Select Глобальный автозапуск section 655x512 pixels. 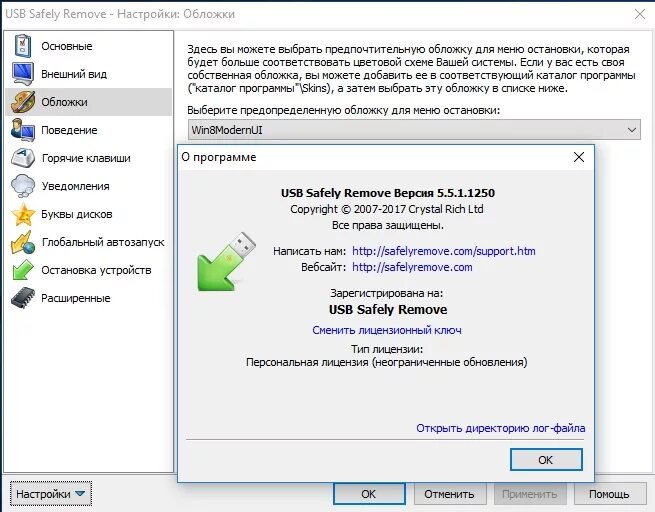tap(103, 242)
